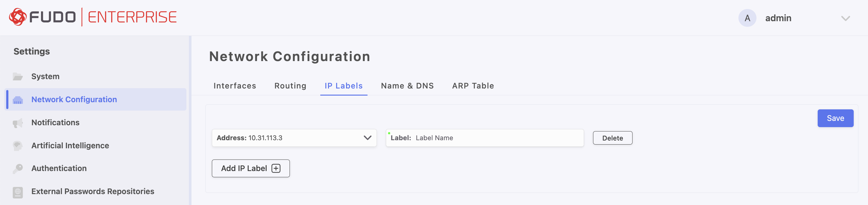Go to the Name & DNS tab
The width and height of the screenshot is (868, 205).
coord(407,86)
